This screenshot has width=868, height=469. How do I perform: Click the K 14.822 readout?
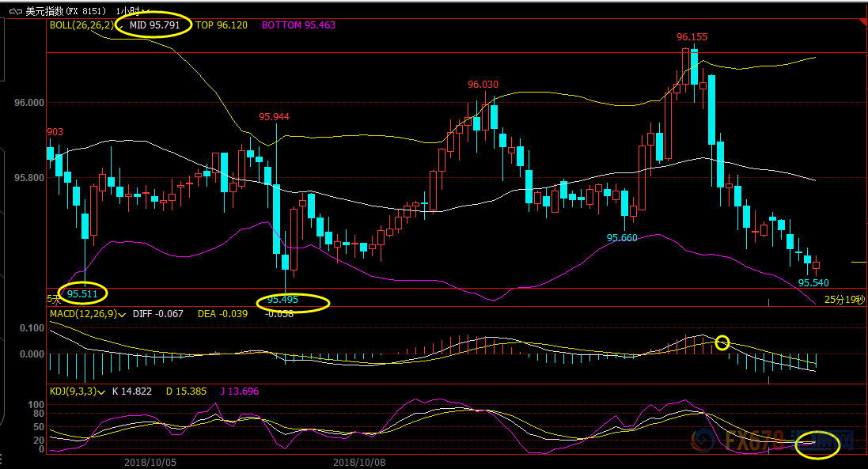click(x=132, y=391)
